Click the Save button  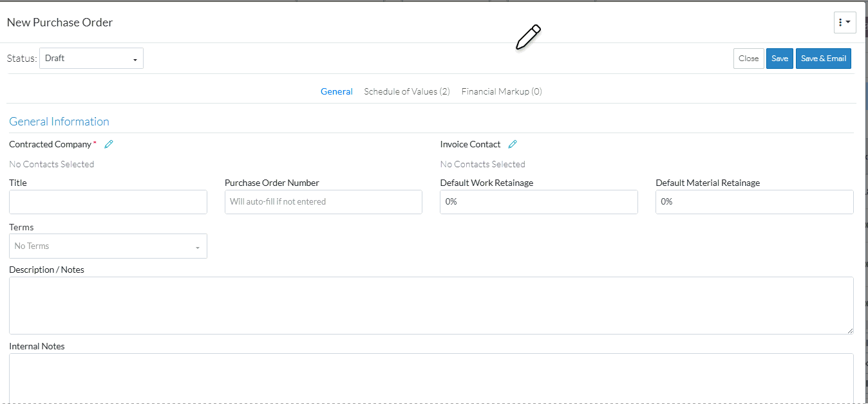click(780, 59)
